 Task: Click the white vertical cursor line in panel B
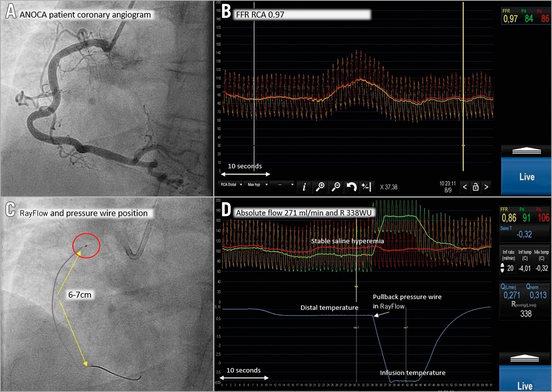tap(254, 117)
